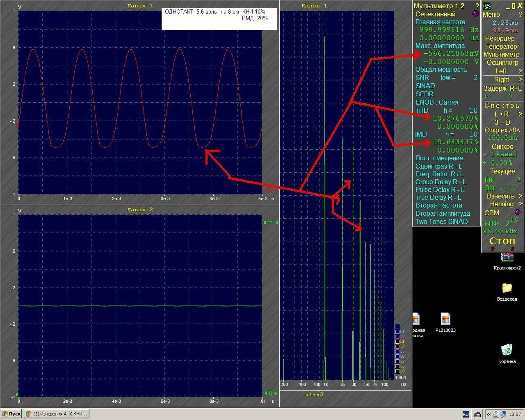525x420 pixels.
Task: Click the RU language indicator
Action: pyautogui.click(x=466, y=414)
